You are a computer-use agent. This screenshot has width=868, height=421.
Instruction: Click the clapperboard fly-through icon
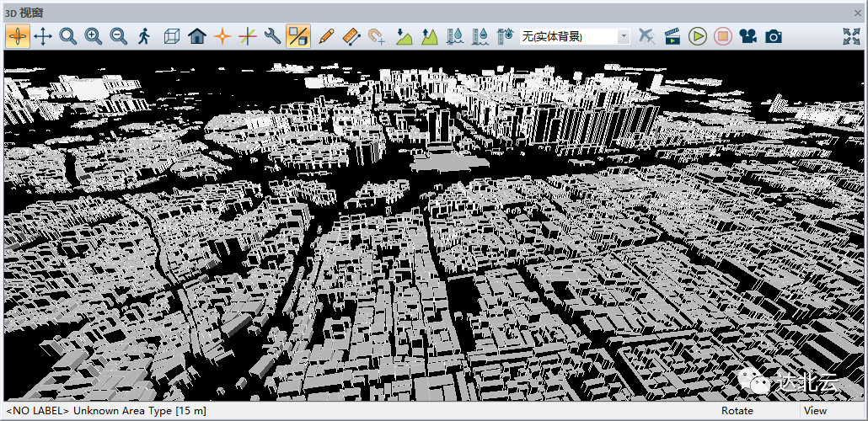(x=672, y=36)
